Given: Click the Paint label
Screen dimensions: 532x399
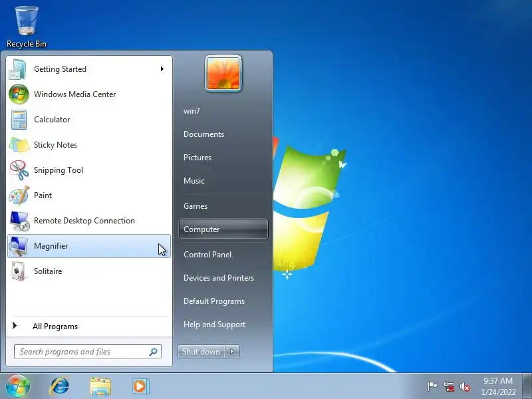Looking at the screenshot, I should point(43,196).
